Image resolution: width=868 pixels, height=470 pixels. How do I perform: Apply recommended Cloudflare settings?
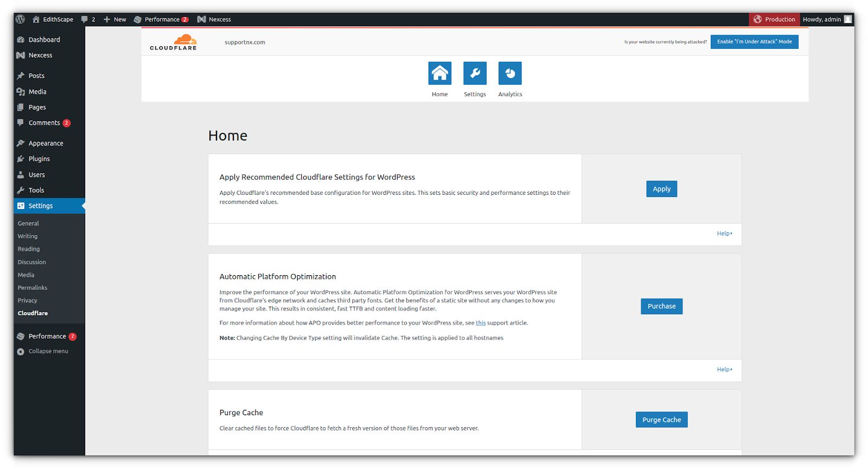[x=661, y=189]
